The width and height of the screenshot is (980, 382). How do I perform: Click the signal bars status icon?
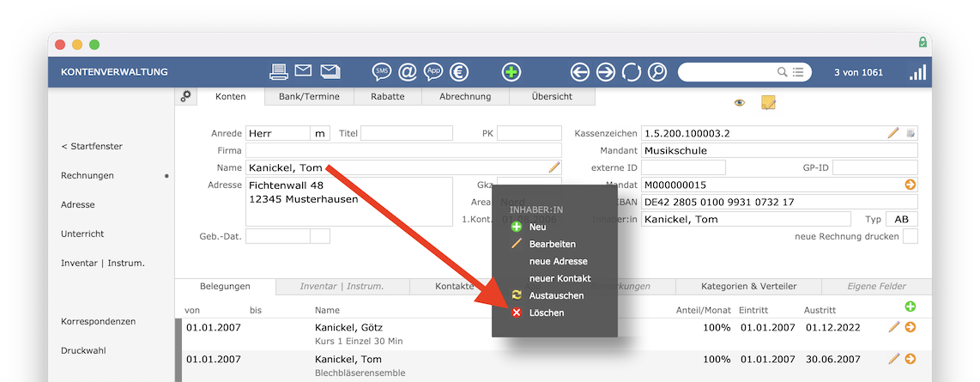tap(917, 72)
